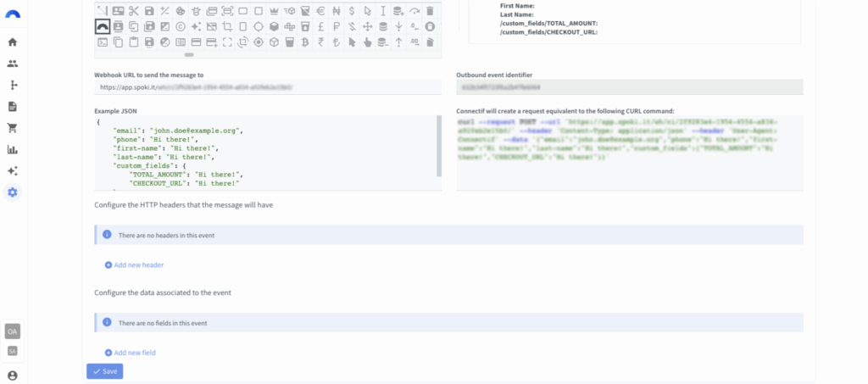
Task: Click Add new header link
Action: coord(134,264)
